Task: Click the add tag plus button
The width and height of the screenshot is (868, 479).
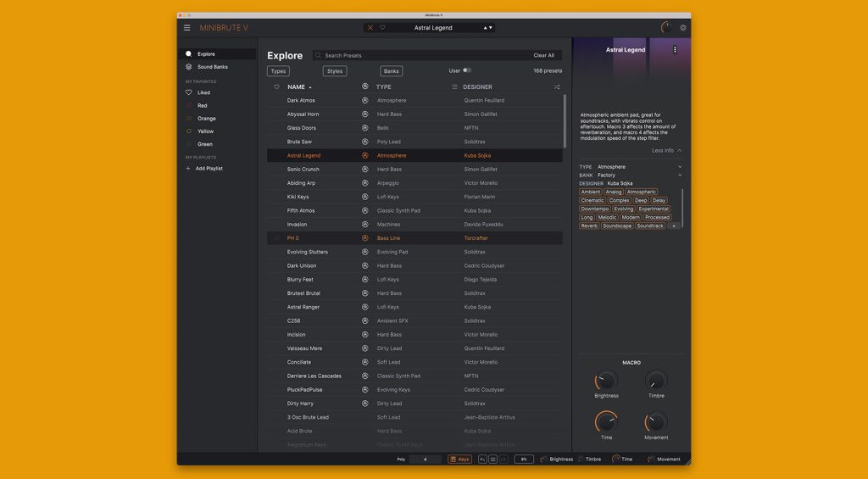Action: pos(674,226)
